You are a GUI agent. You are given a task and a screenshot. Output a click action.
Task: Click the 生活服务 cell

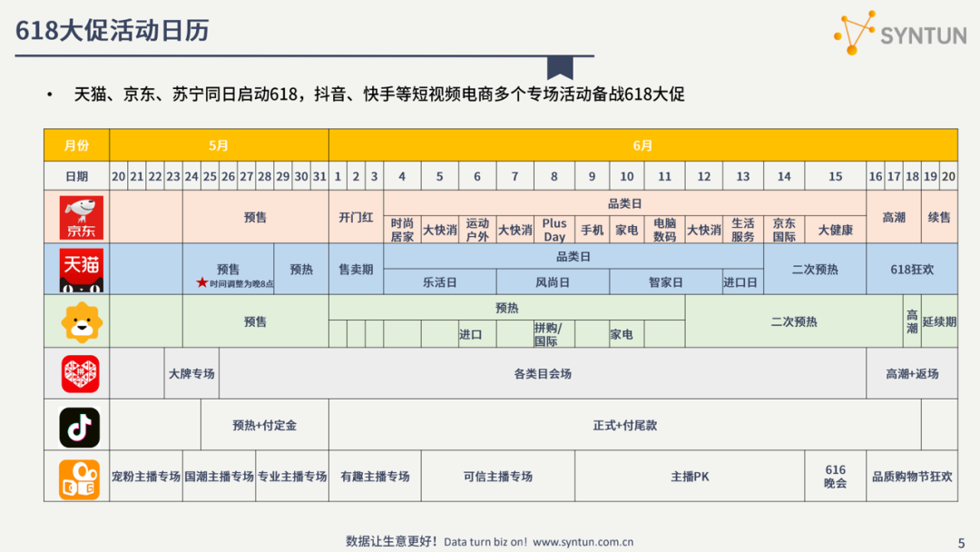point(743,230)
